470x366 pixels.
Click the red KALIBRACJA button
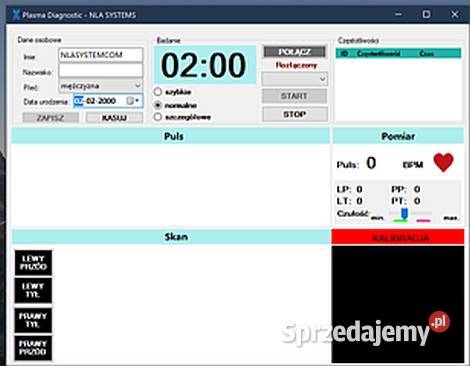tap(398, 238)
